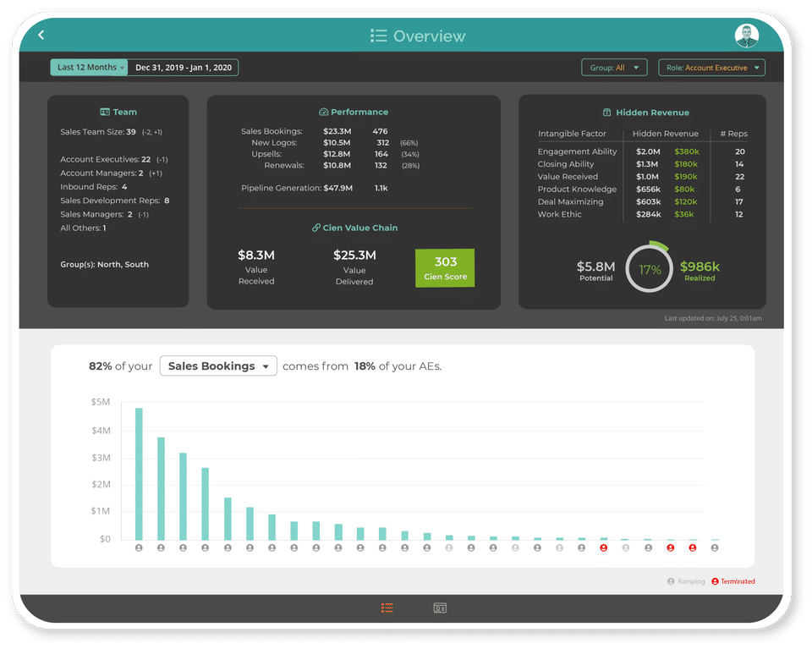812x649 pixels.
Task: Click the second rep avatar under the chart
Action: click(x=161, y=547)
